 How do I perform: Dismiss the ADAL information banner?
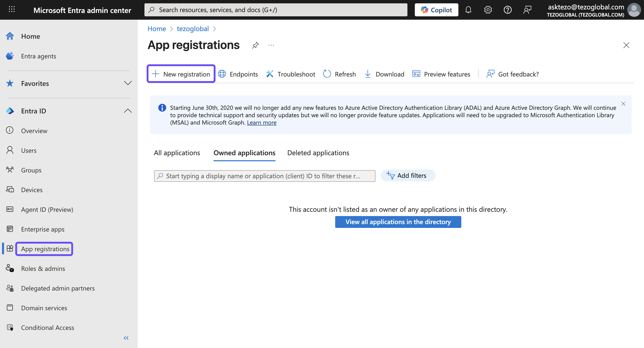pos(623,104)
